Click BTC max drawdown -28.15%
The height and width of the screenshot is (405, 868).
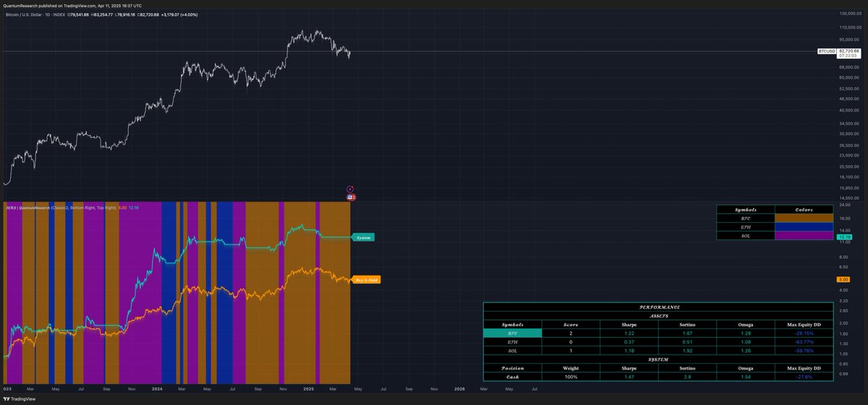(x=804, y=333)
